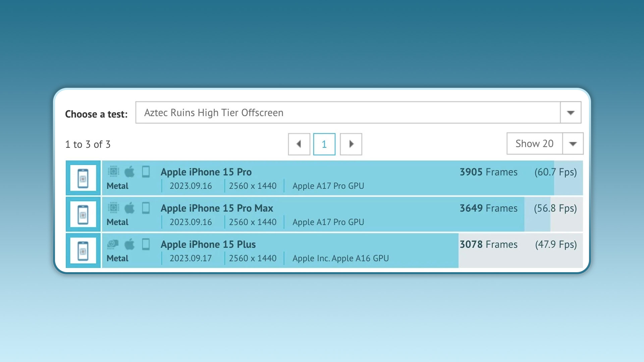The width and height of the screenshot is (644, 362).
Task: Open the Aztec Ruins test dropdown arrow
Action: (x=571, y=113)
